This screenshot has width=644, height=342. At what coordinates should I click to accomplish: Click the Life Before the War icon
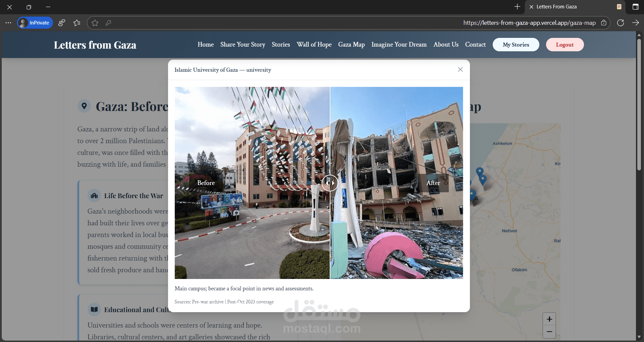(94, 196)
